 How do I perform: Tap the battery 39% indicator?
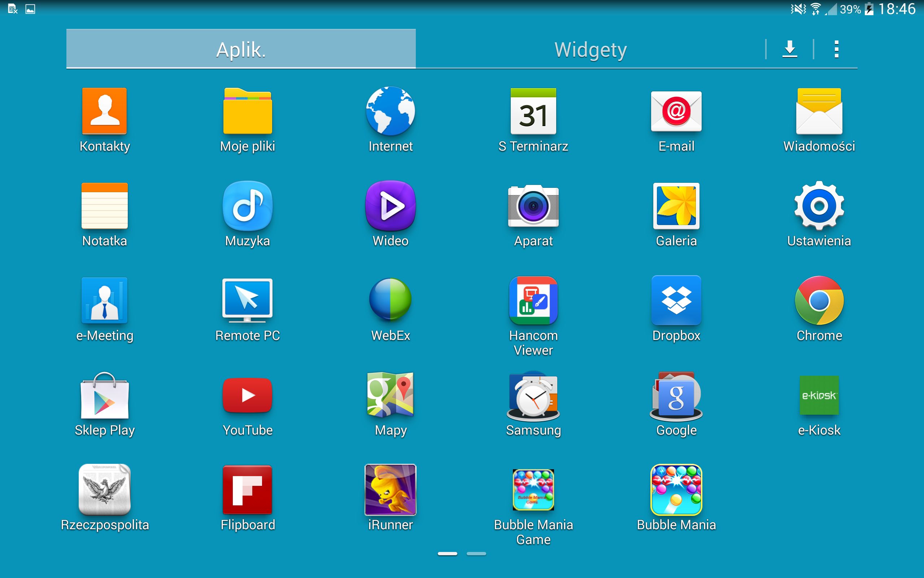point(857,9)
